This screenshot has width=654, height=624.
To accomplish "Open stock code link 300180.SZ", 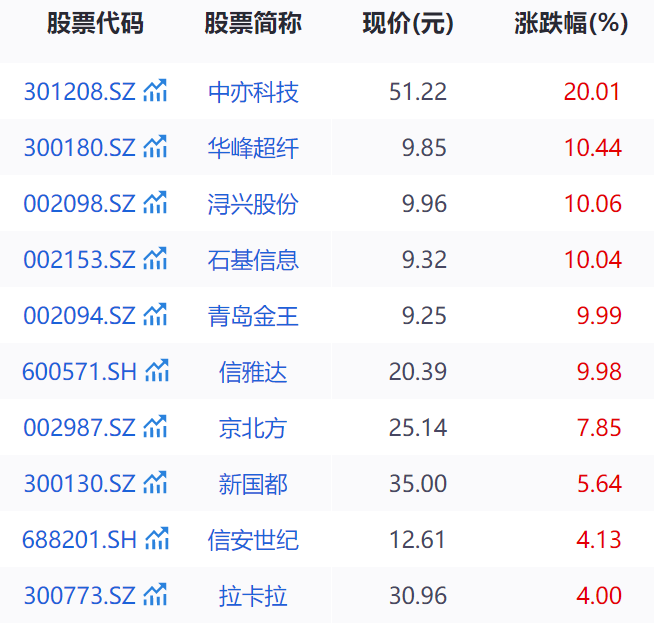I will tap(80, 148).
